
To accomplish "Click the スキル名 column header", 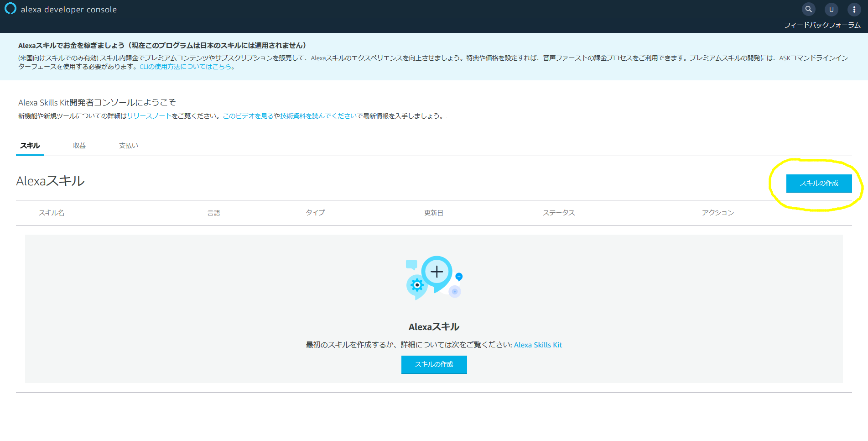I will point(52,213).
